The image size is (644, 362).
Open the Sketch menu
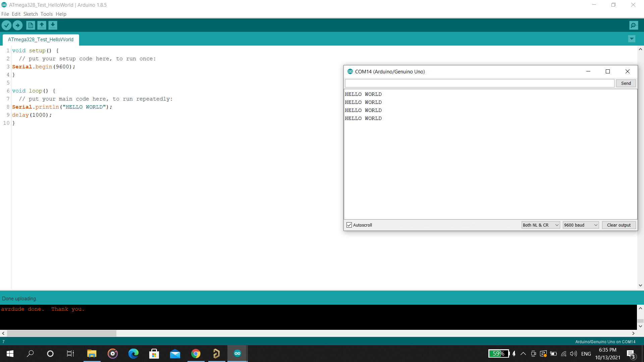(31, 14)
